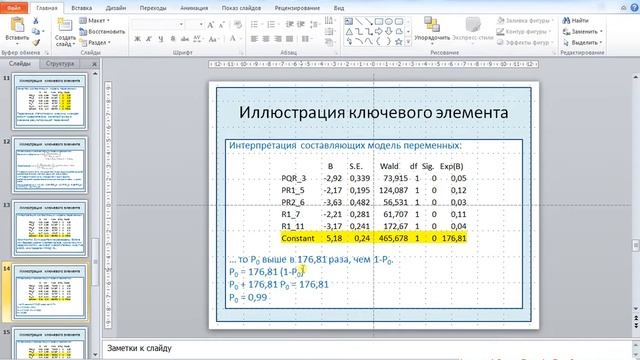The image size is (640, 360).
Task: Center text in the paragraph group
Action: [266, 39]
